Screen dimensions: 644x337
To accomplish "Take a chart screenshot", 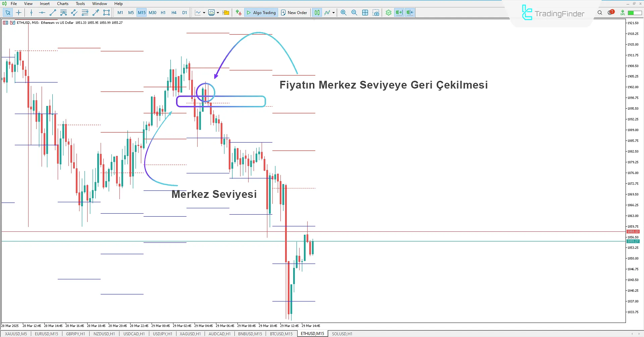I will coord(376,13).
